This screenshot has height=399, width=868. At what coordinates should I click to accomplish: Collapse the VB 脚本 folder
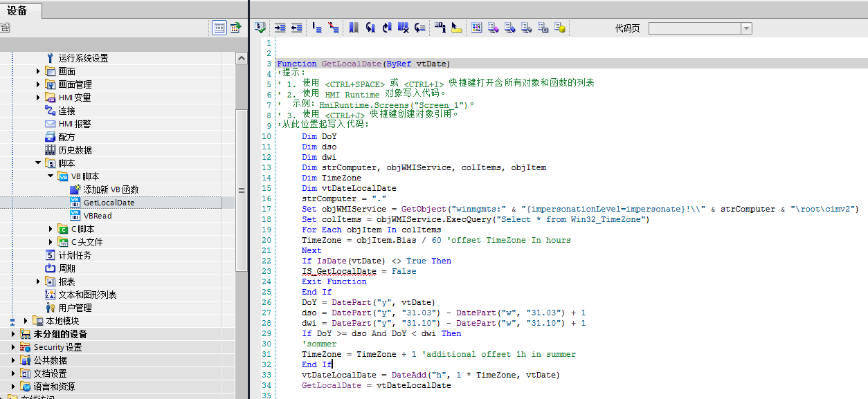tap(51, 176)
